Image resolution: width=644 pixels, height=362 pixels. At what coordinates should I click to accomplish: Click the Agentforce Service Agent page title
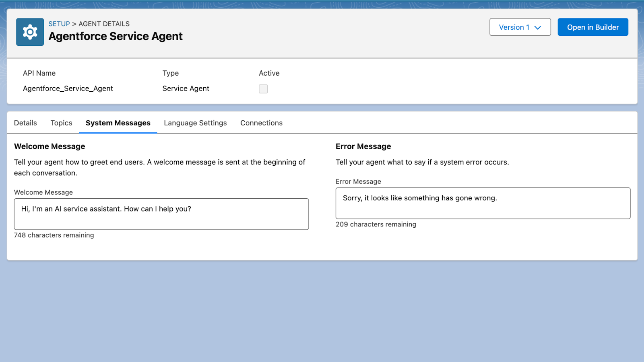coord(116,36)
